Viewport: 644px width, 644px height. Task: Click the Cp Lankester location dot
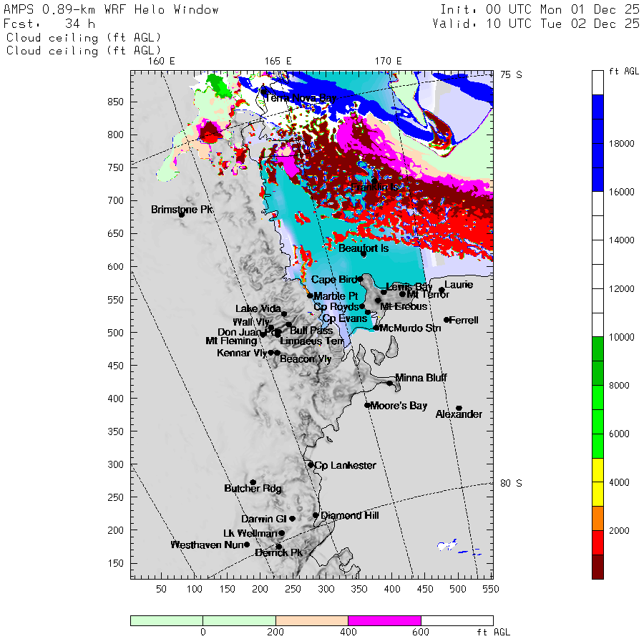(311, 464)
